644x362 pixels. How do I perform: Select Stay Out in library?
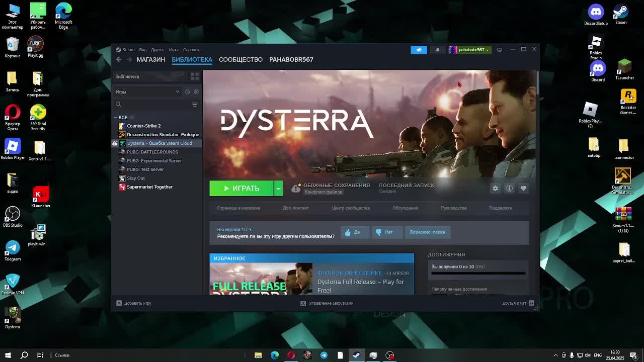[x=157, y=178]
